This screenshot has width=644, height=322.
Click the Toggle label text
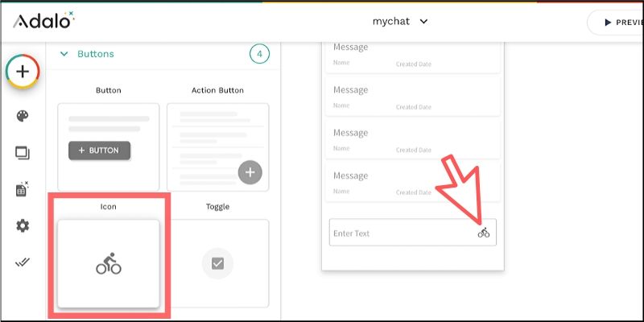click(217, 207)
